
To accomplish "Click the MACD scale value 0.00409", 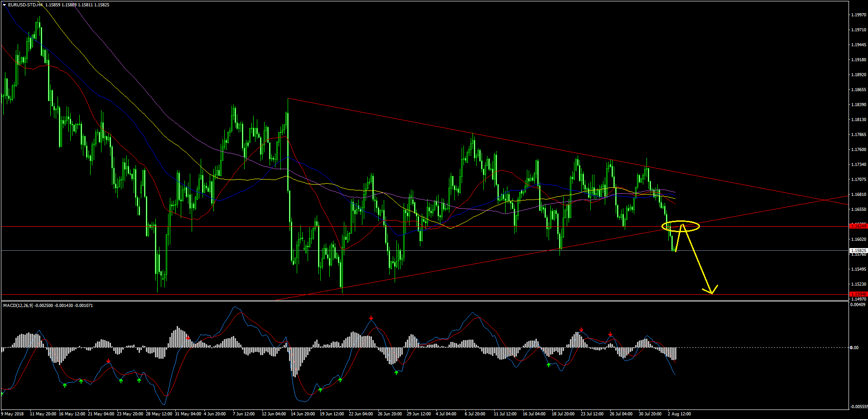I will pos(859,305).
